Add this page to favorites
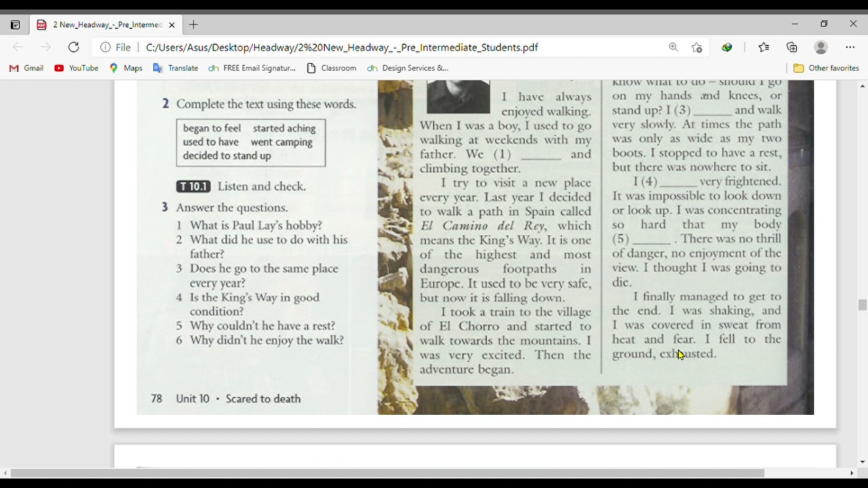Screen dimensions: 868x488 pos(696,47)
